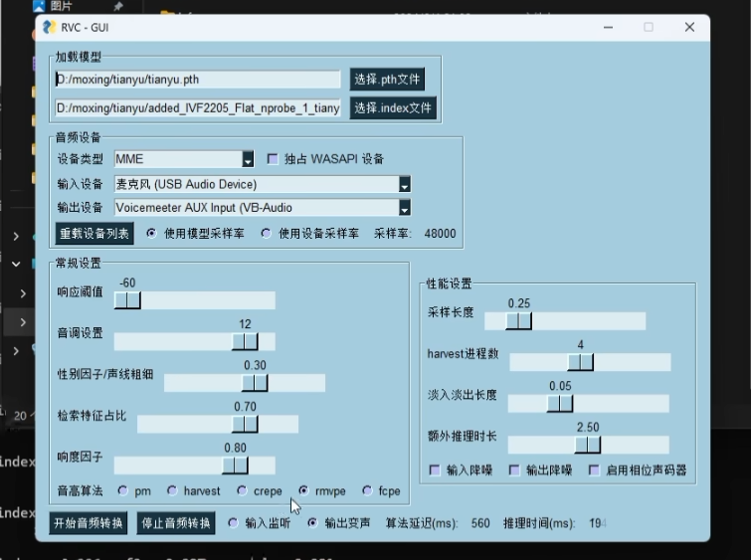This screenshot has width=751, height=560.
Task: Select 使用设备采样率 radio option
Action: 266,234
